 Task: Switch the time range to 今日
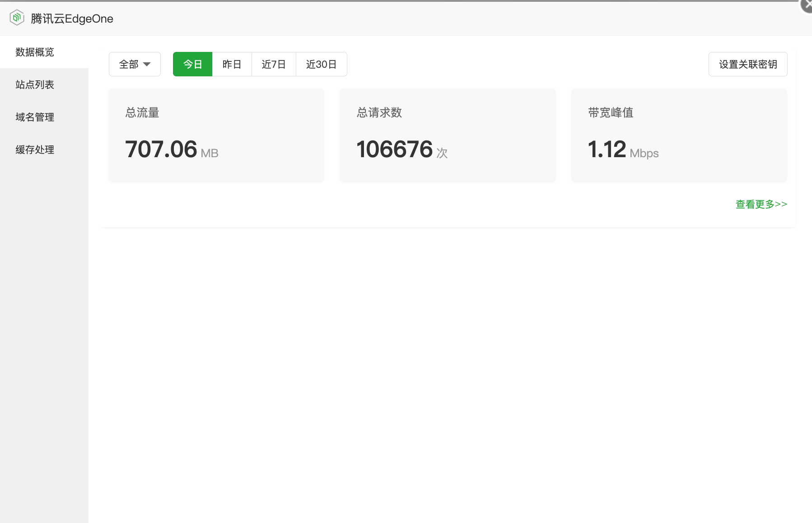(x=192, y=65)
